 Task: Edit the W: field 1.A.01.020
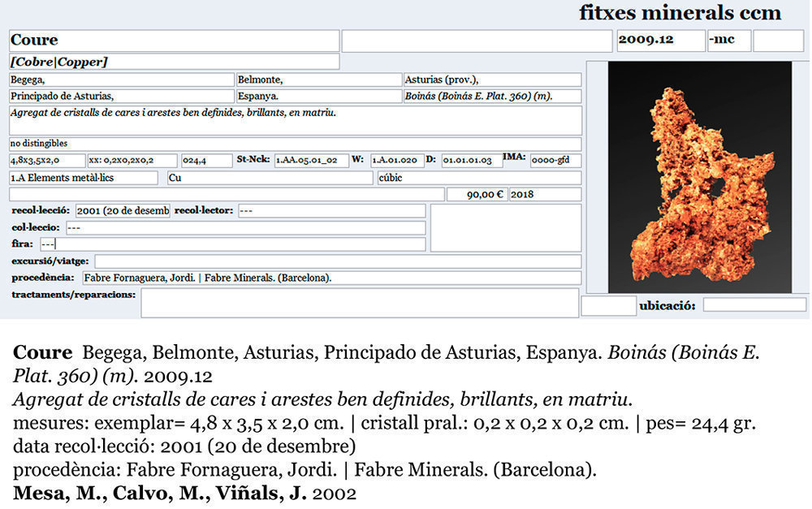point(397,161)
